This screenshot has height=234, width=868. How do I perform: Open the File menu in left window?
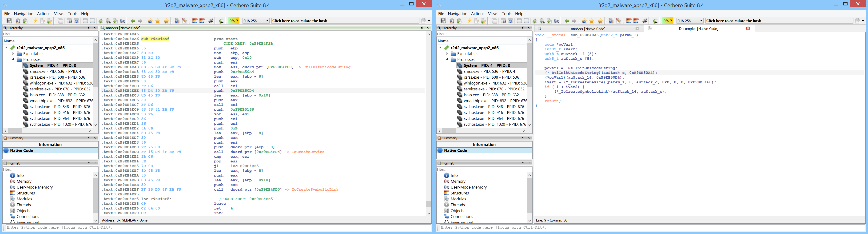pos(7,14)
